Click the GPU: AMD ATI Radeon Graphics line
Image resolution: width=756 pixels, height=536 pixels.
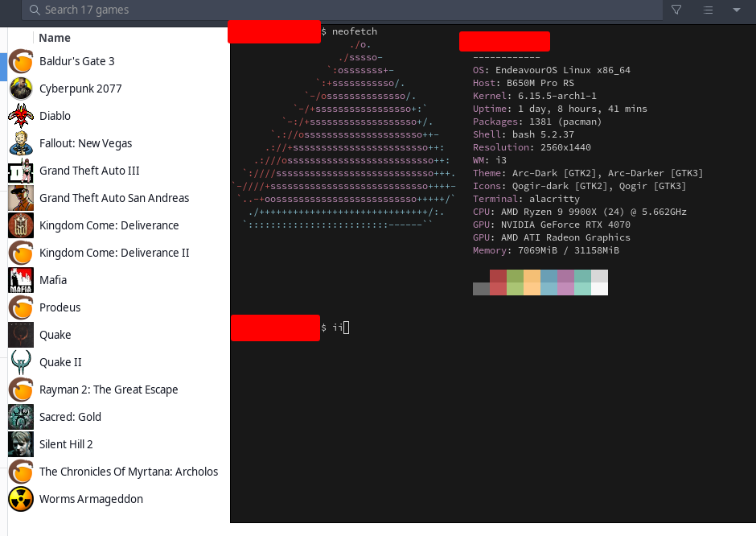coord(551,237)
